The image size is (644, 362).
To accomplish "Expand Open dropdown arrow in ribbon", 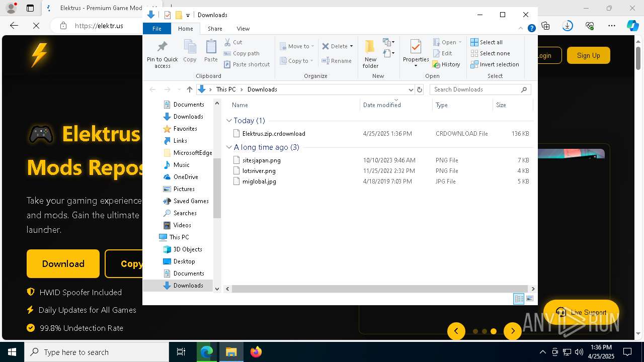I will [460, 42].
